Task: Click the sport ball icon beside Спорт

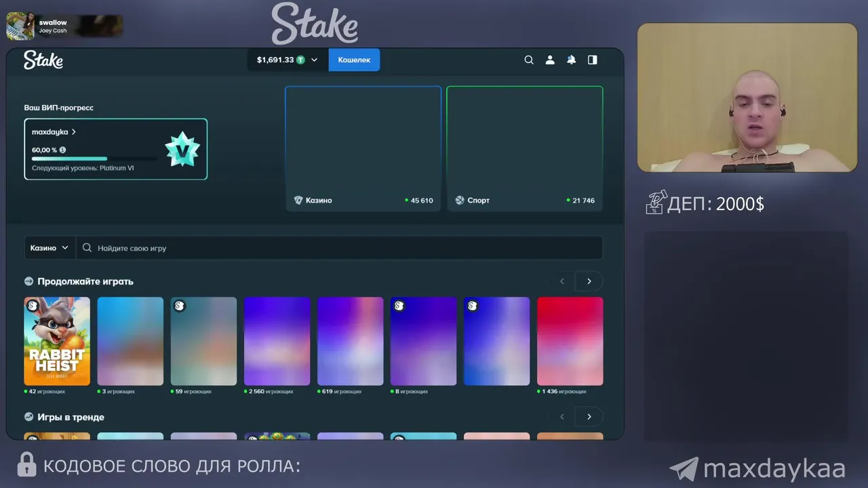Action: (x=460, y=200)
